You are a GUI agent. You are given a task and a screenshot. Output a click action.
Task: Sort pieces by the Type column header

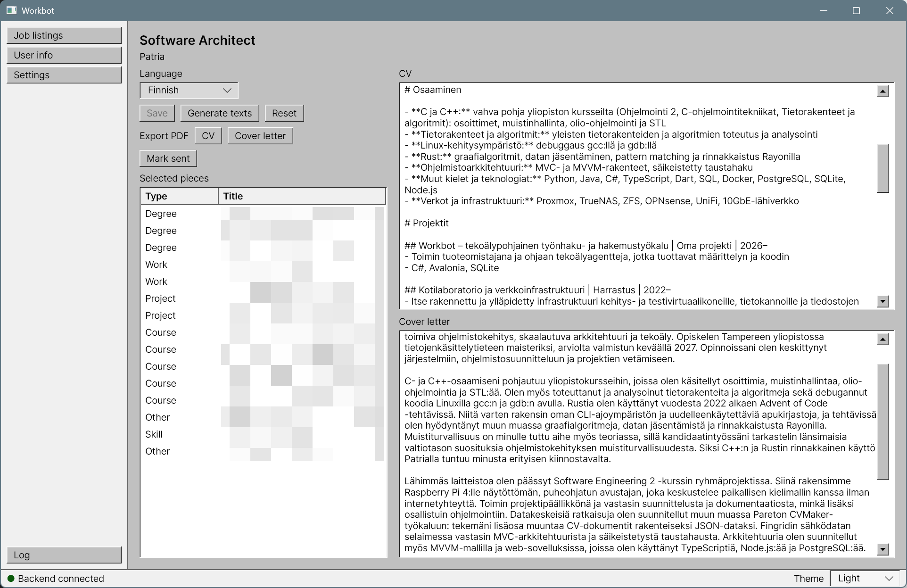179,196
